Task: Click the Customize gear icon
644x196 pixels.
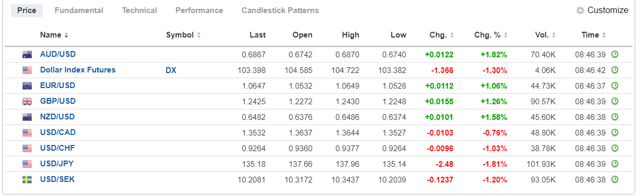Action: (580, 10)
